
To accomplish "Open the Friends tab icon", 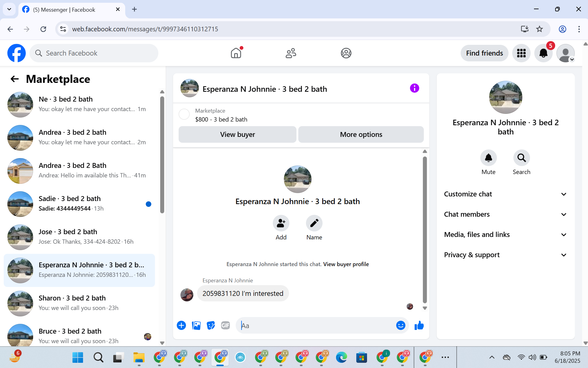I will [x=291, y=53].
